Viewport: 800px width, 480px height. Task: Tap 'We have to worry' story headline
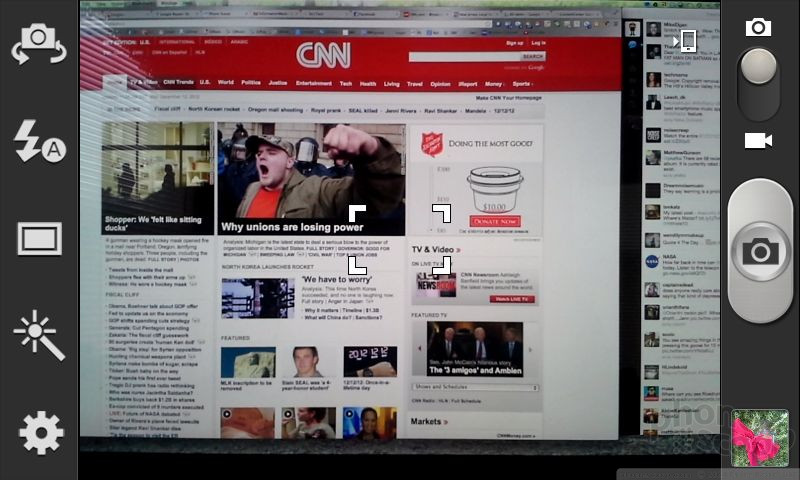click(x=337, y=279)
